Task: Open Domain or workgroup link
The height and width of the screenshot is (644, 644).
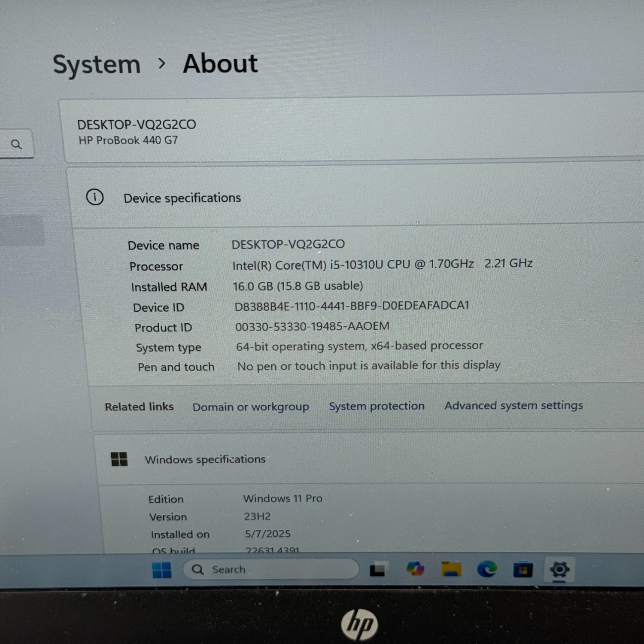Action: [251, 407]
